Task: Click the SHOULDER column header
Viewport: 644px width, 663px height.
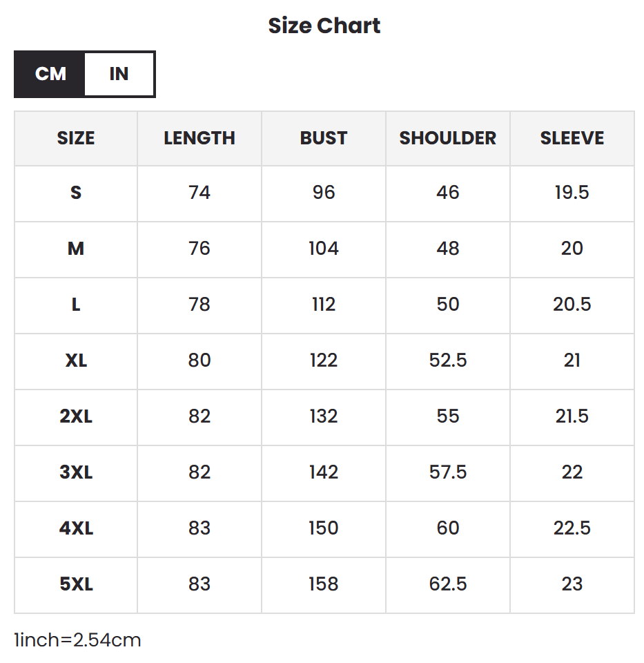Action: (448, 138)
